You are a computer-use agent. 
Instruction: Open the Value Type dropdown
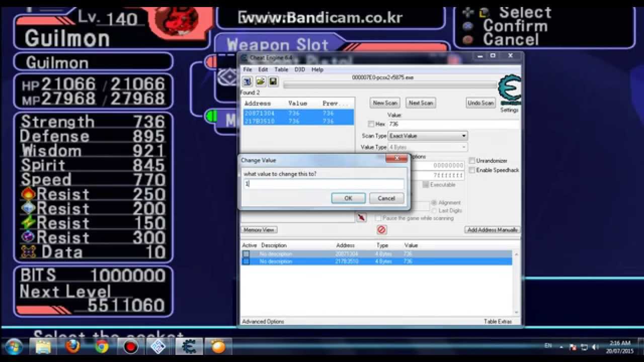428,147
